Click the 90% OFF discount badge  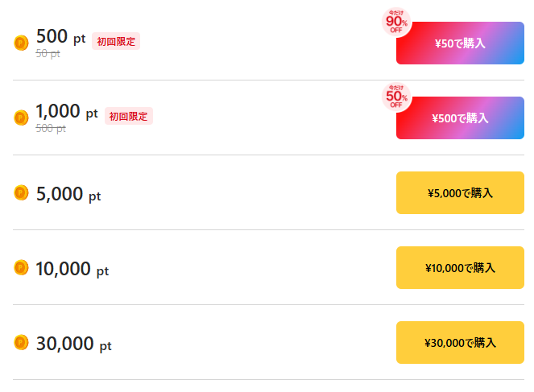[395, 22]
